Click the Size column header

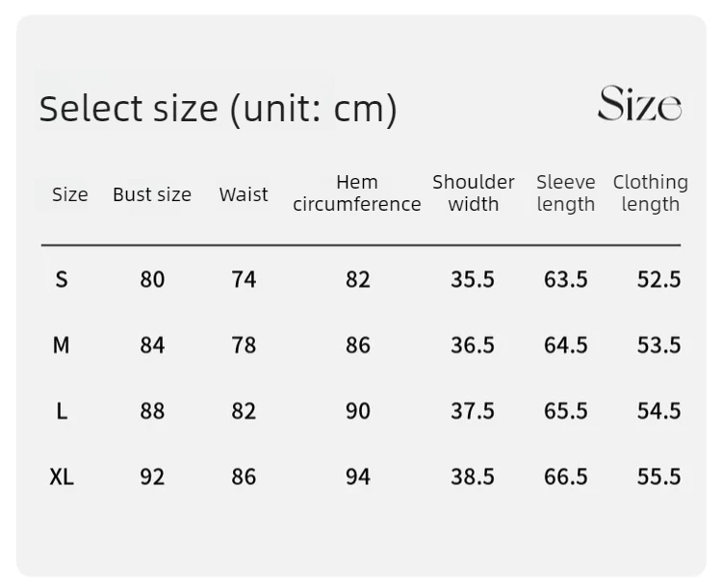(69, 194)
